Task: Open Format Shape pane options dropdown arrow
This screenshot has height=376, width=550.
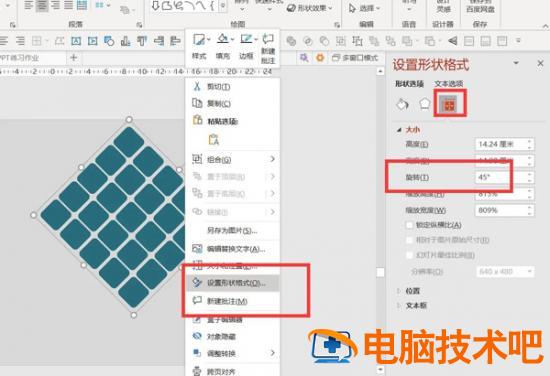Action: click(x=516, y=63)
